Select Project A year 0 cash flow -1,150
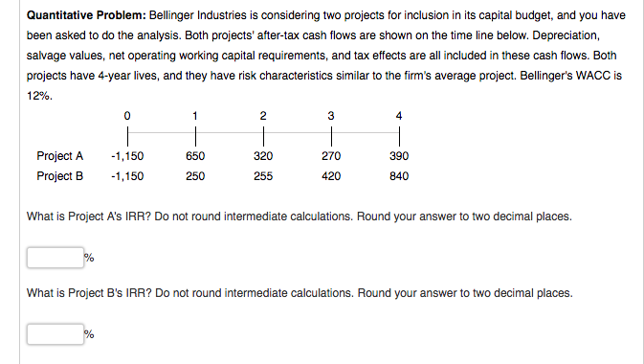 pyautogui.click(x=127, y=156)
